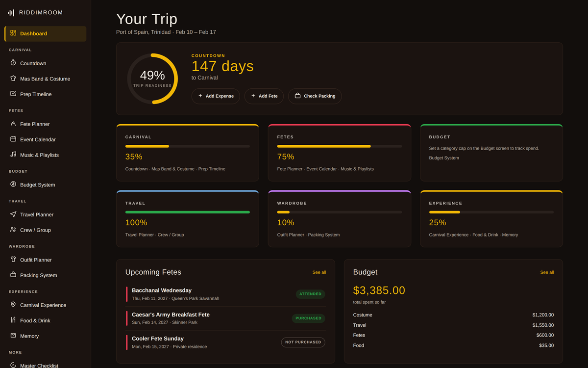The image size is (588, 368).
Task: Click See all in Budget panel
Action: point(547,272)
